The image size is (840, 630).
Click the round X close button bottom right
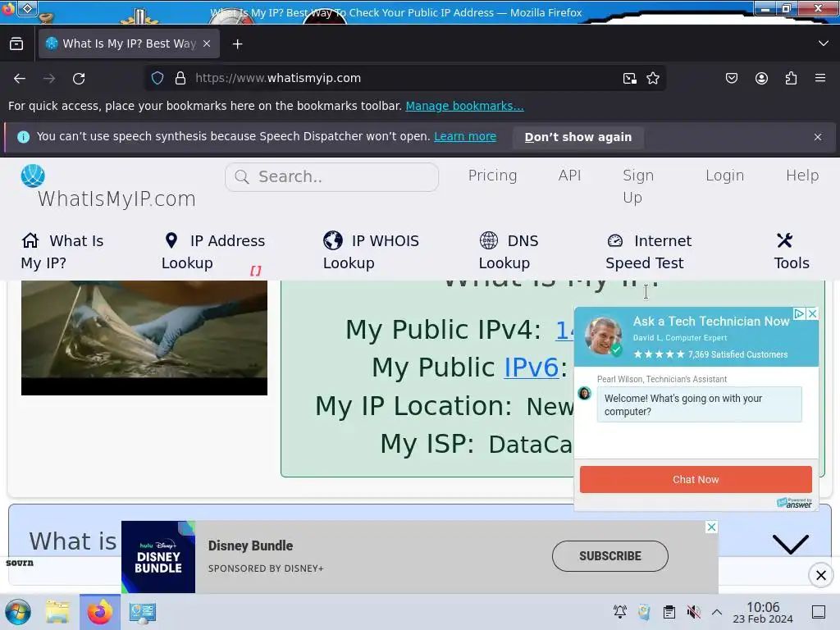(x=820, y=575)
